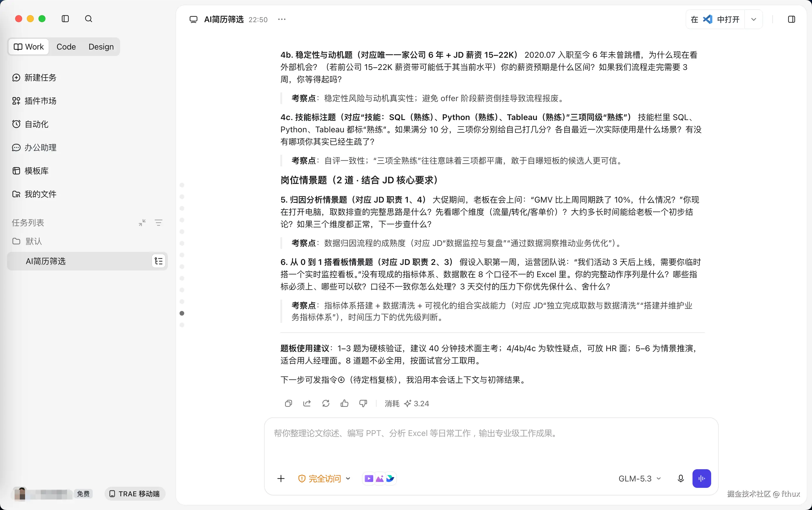This screenshot has height=510, width=812.
Task: Click the blue bird plugin icon
Action: [390, 479]
